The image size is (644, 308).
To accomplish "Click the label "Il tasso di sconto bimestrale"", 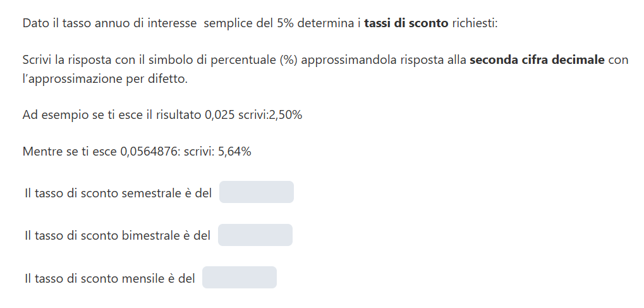I will click(117, 236).
